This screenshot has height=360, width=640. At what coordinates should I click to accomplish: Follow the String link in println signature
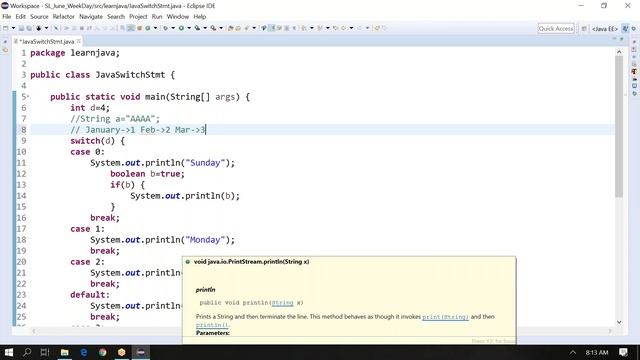coord(282,303)
